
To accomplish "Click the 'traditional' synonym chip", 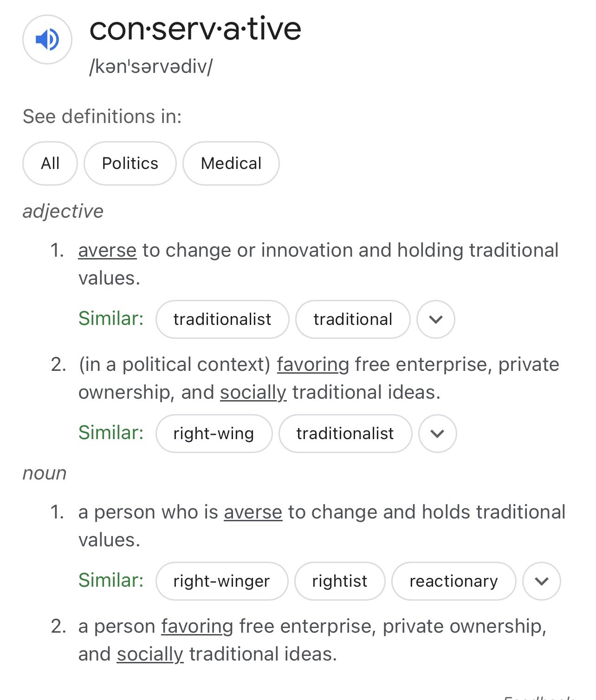I will click(353, 319).
